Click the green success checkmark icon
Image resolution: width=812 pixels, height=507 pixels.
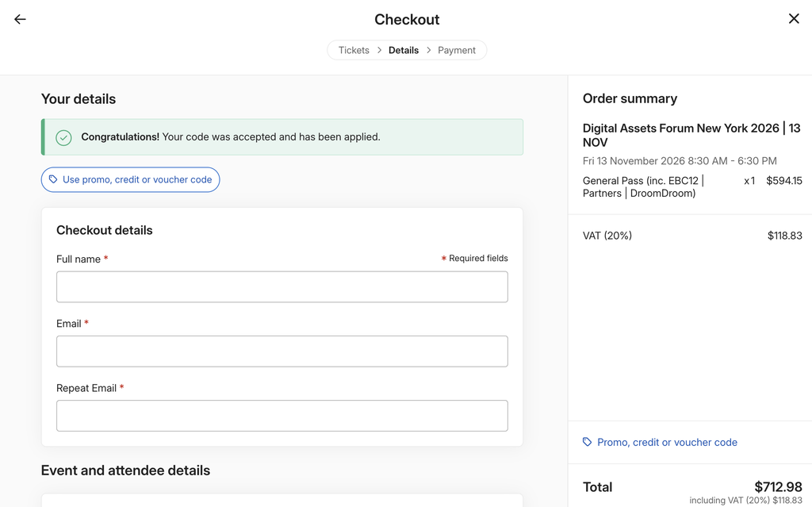tap(63, 137)
